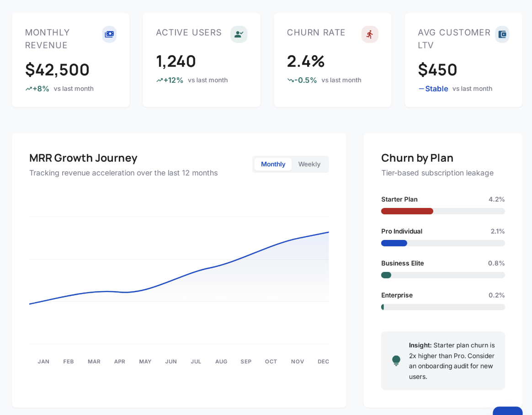Click the DEC label on the chart axis
This screenshot has width=532, height=415.
point(323,362)
